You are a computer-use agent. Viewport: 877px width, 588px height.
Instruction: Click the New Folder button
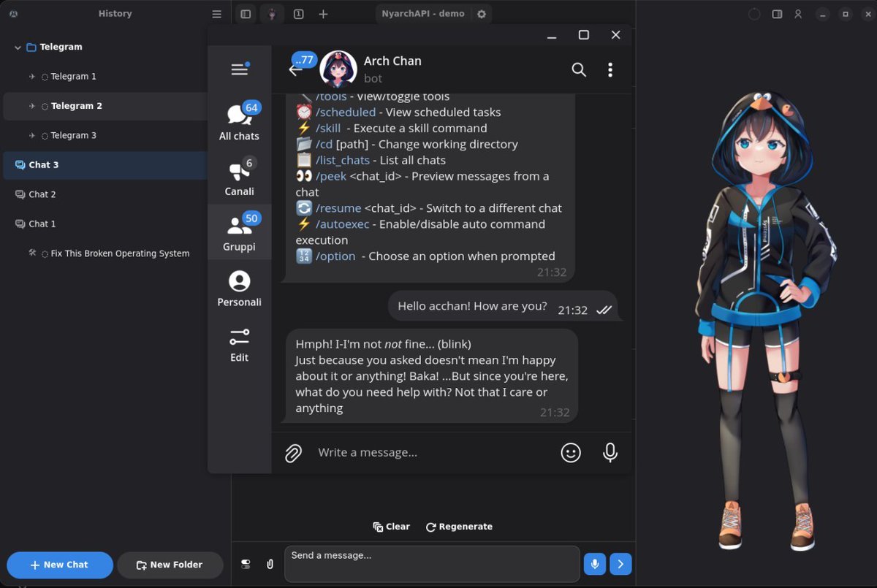click(170, 565)
